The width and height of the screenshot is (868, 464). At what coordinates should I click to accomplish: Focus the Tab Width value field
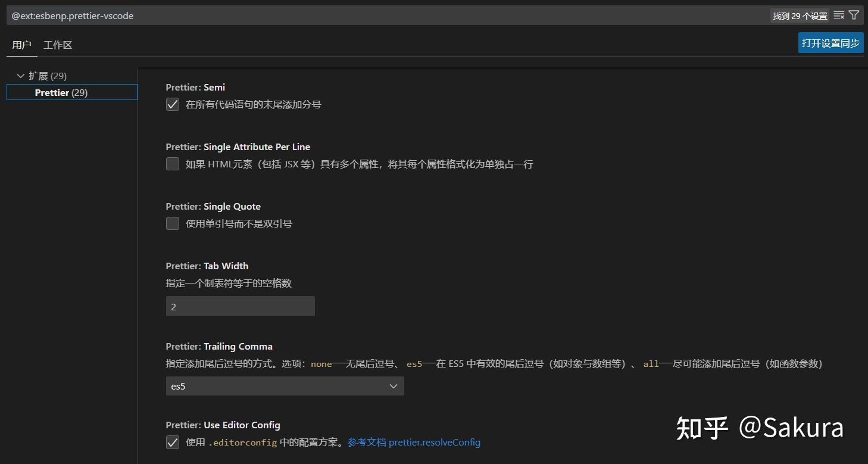point(240,306)
